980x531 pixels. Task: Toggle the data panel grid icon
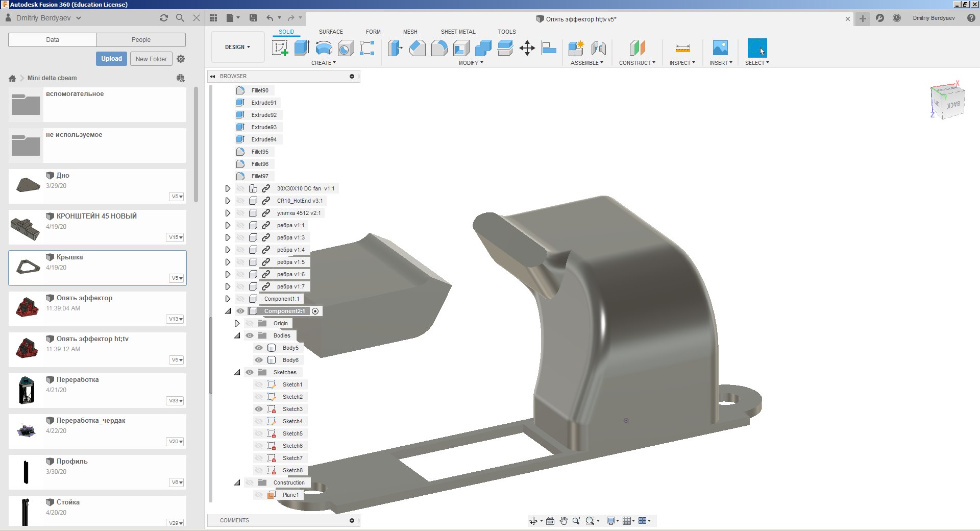213,18
